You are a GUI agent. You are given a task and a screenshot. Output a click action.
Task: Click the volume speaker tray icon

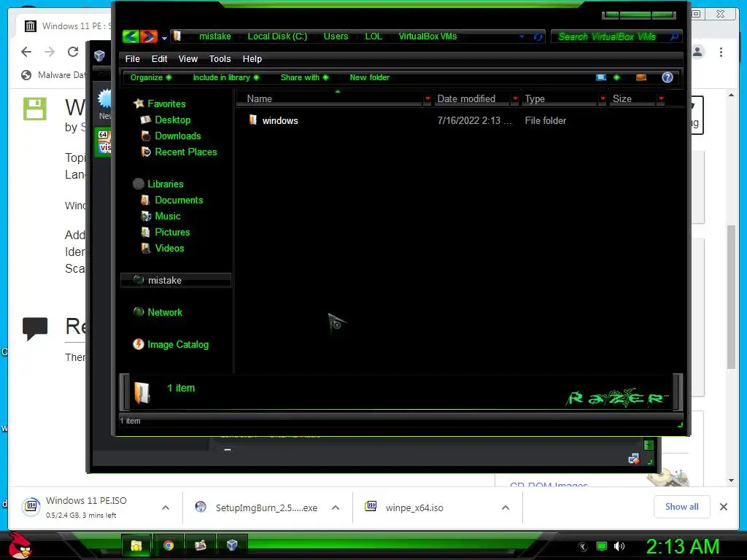tap(619, 546)
